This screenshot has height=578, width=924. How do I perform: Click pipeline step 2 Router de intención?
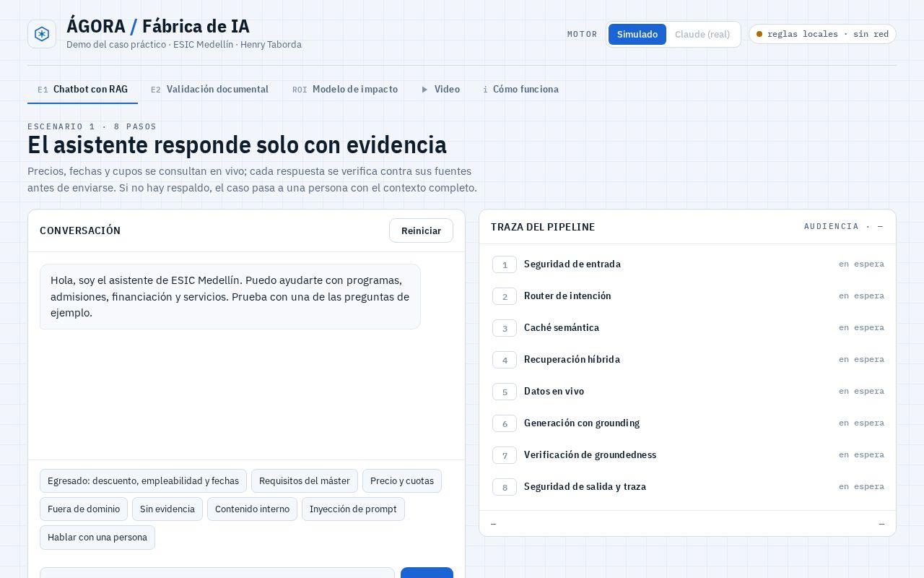coord(688,296)
